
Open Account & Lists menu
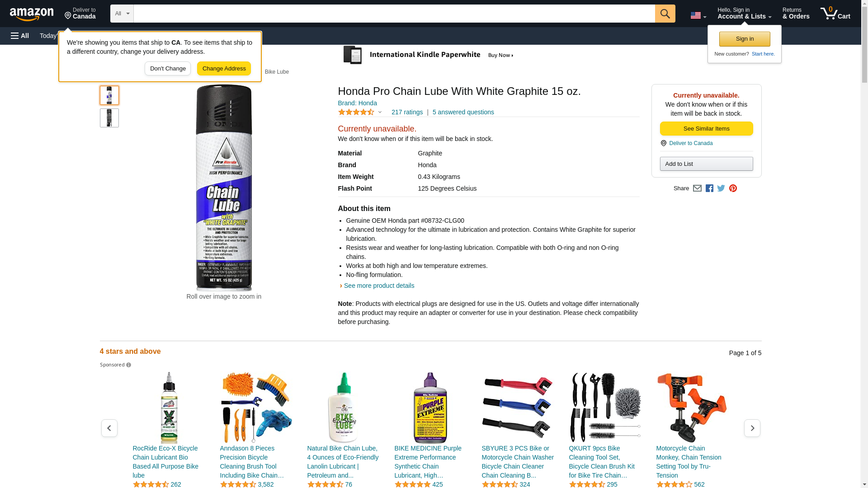(744, 14)
